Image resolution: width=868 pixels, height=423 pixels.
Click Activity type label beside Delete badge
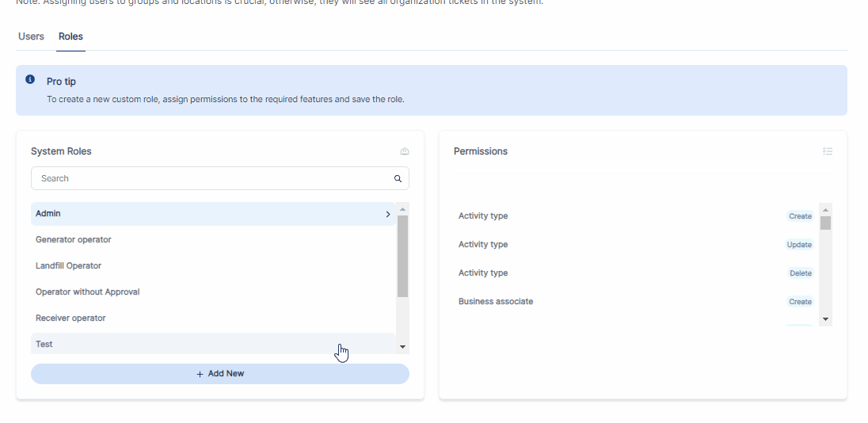coord(483,273)
